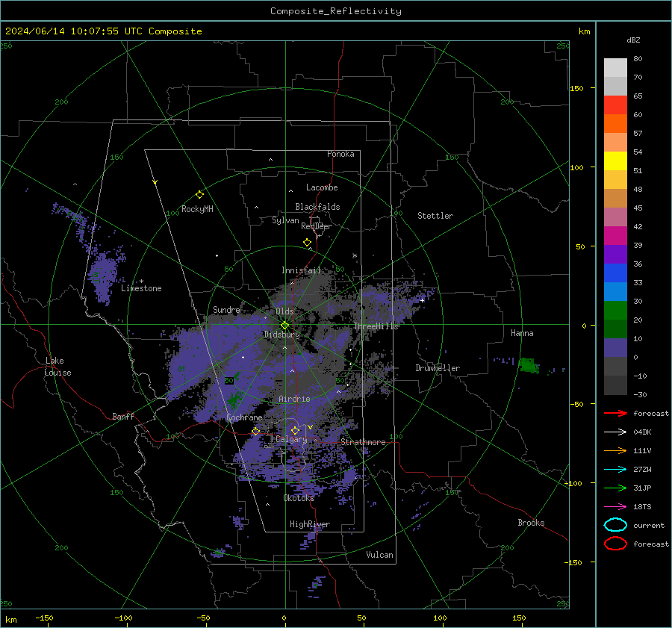Click the dBZ legend heading
The height and width of the screenshot is (628, 672).
[633, 40]
